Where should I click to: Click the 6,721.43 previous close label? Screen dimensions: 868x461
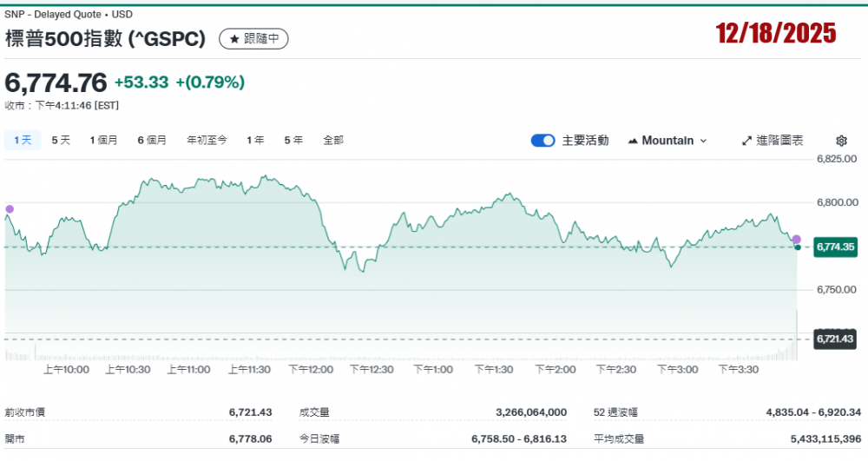(x=836, y=339)
